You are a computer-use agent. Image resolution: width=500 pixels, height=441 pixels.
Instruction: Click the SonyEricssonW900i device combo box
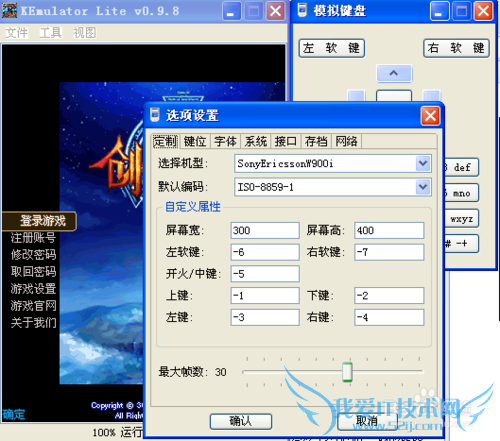(333, 163)
